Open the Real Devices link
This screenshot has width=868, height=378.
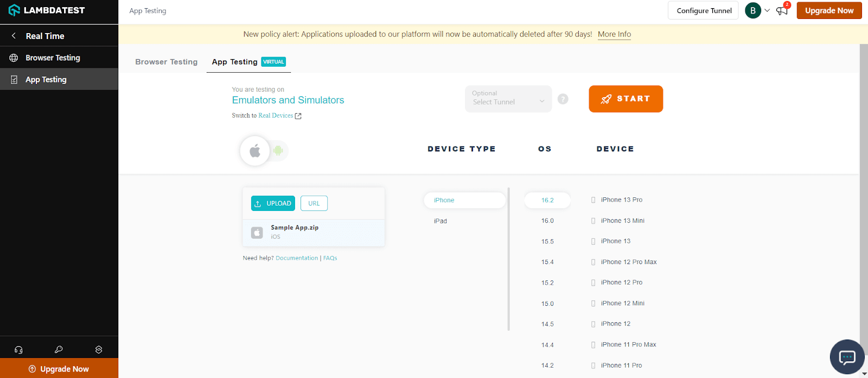coord(276,116)
